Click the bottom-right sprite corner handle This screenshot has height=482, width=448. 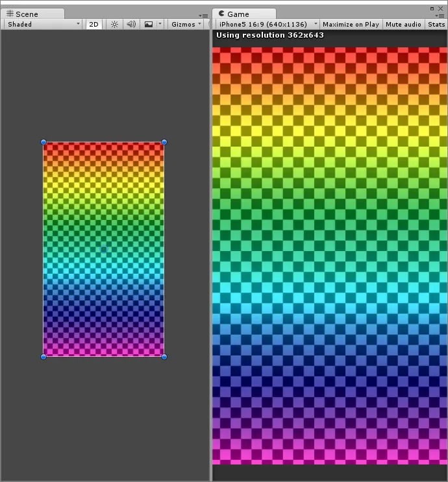click(x=164, y=356)
